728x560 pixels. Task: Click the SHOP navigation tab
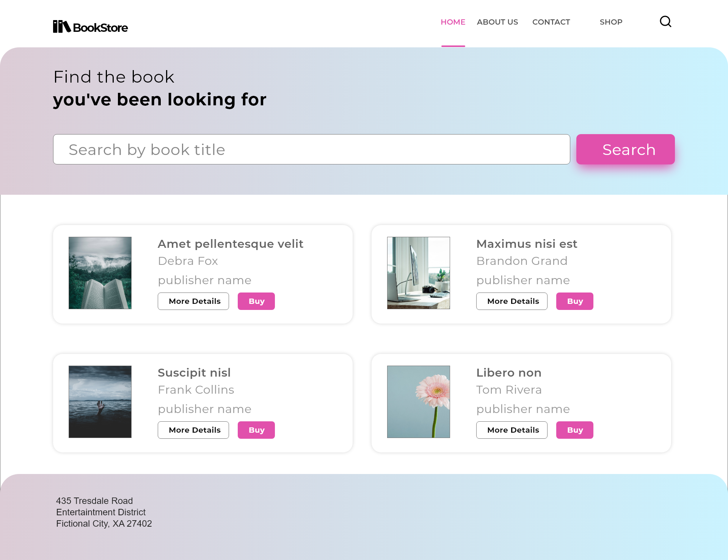pyautogui.click(x=611, y=22)
